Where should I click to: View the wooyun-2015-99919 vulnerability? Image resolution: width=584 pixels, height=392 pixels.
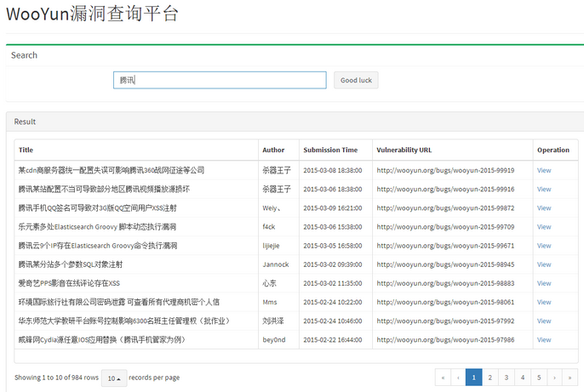click(544, 170)
